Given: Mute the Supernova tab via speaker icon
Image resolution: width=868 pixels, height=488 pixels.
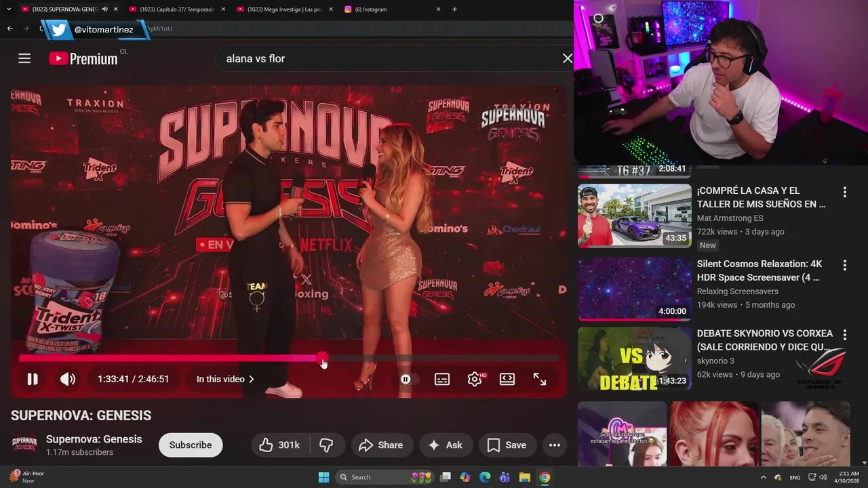Looking at the screenshot, I should tap(105, 9).
